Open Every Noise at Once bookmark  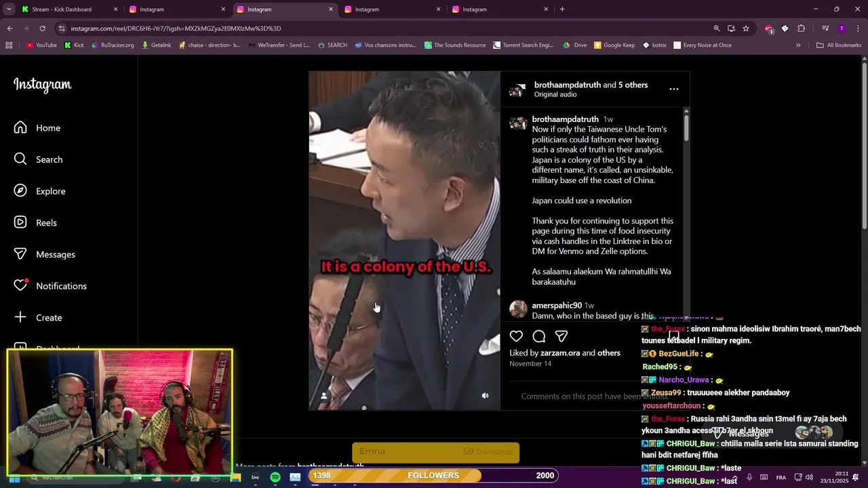click(703, 45)
